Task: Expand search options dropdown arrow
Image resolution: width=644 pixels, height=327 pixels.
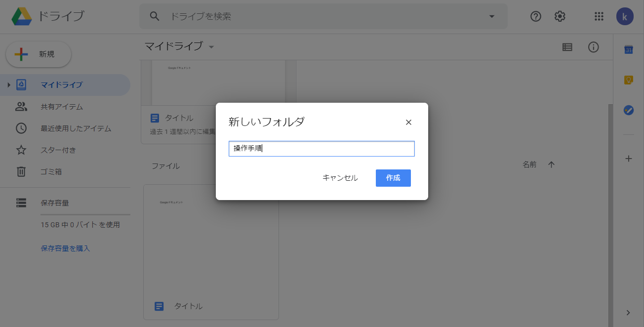Action: (x=491, y=16)
